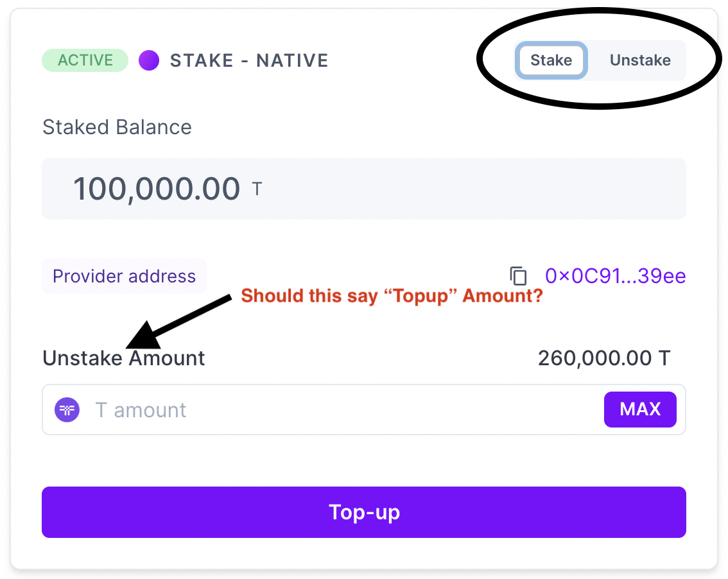Toggle the view to Unstake mode
The width and height of the screenshot is (728, 579).
(x=639, y=60)
